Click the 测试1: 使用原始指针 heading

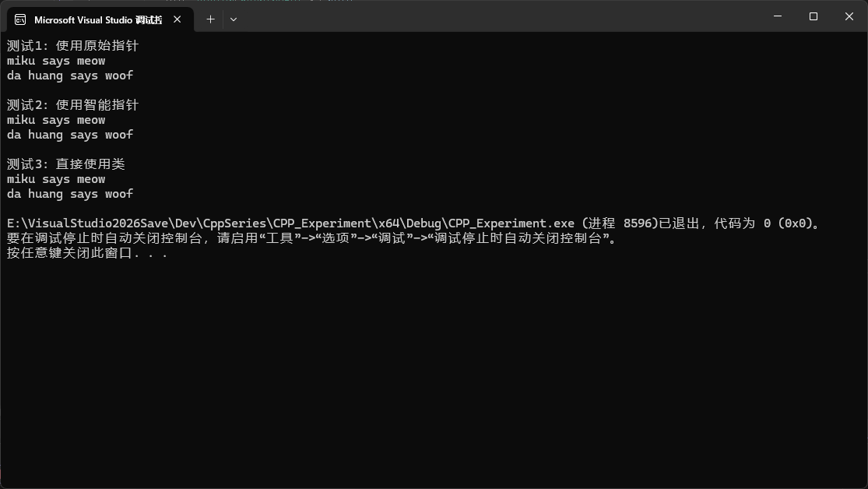[72, 45]
